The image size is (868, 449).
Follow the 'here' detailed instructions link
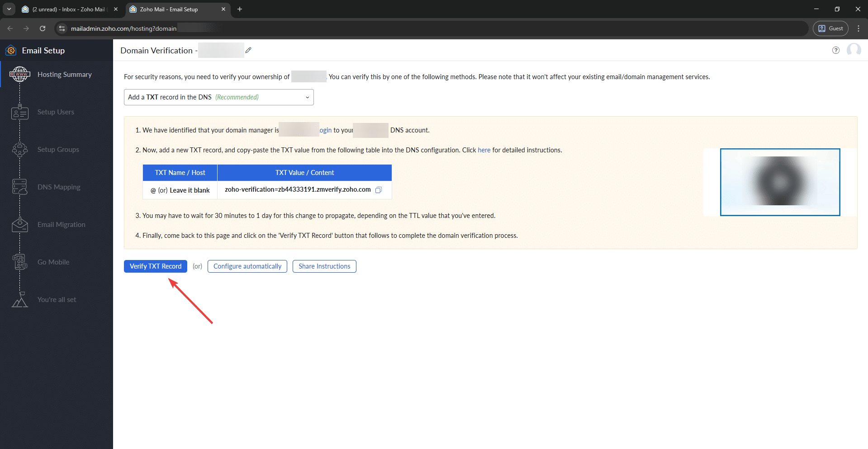click(x=484, y=150)
